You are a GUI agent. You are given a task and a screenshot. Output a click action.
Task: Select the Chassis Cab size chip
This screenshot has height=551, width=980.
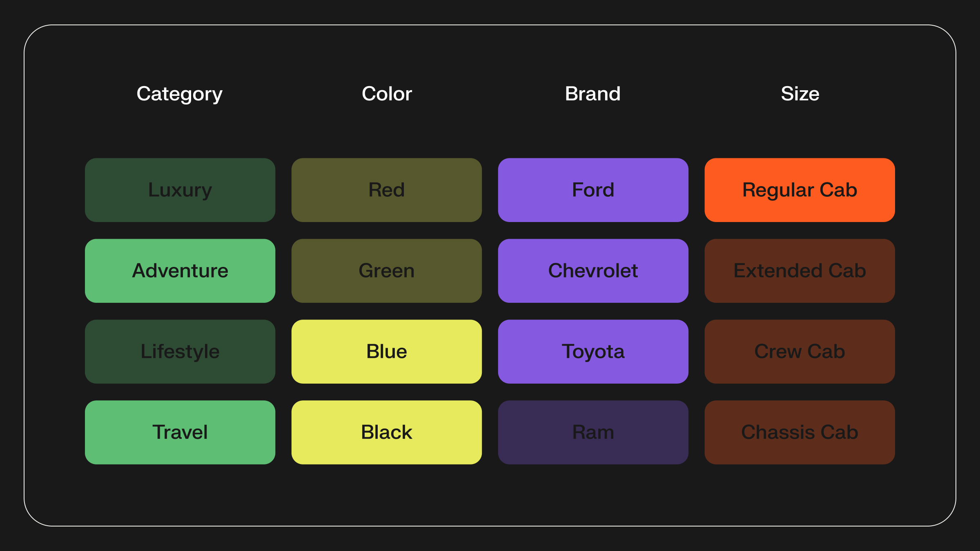[x=800, y=433]
